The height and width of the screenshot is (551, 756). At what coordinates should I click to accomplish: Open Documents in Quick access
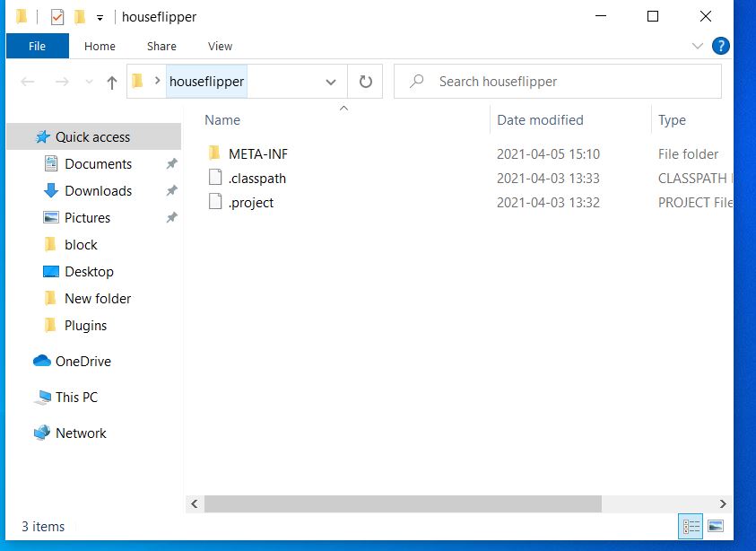[98, 164]
